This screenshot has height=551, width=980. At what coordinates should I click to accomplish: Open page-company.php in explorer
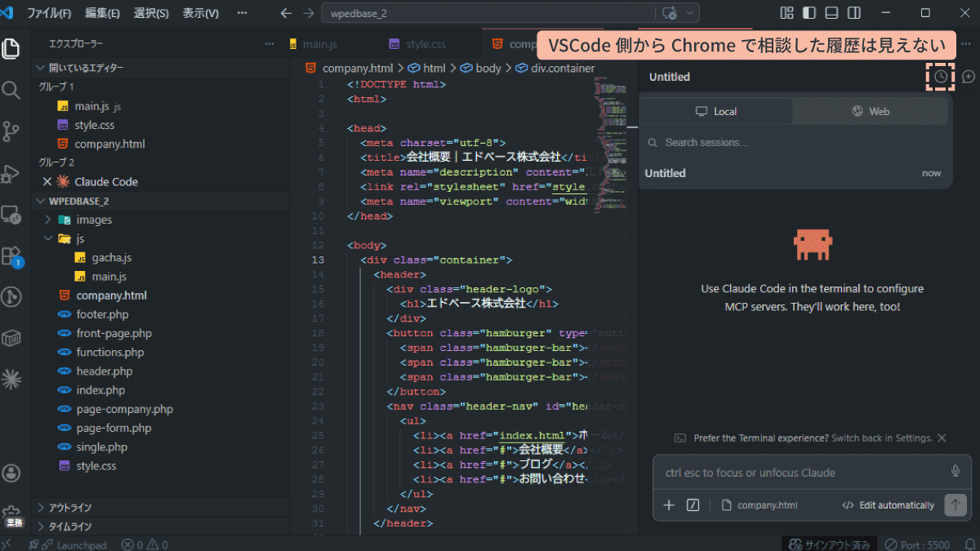pos(125,409)
